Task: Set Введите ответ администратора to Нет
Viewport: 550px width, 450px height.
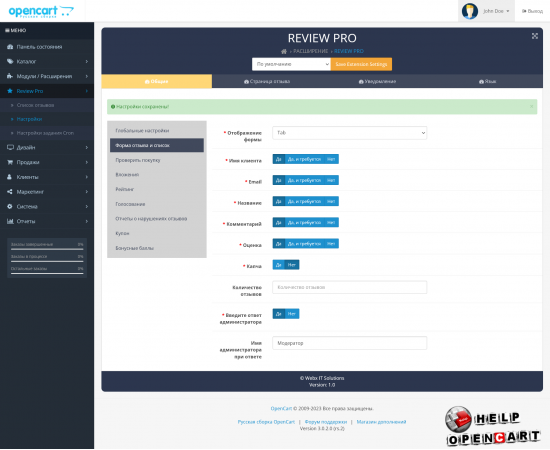Action: (x=292, y=314)
